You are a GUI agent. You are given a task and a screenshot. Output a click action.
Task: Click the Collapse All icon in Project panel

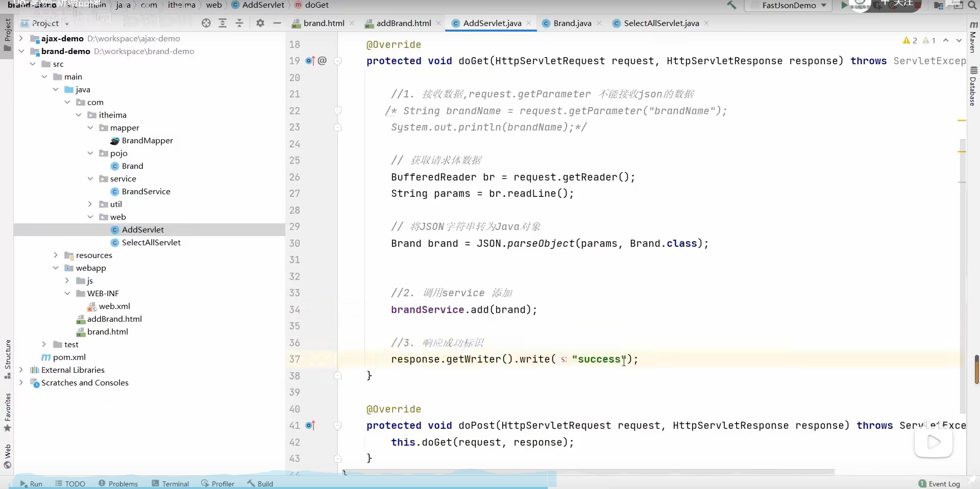tap(239, 23)
